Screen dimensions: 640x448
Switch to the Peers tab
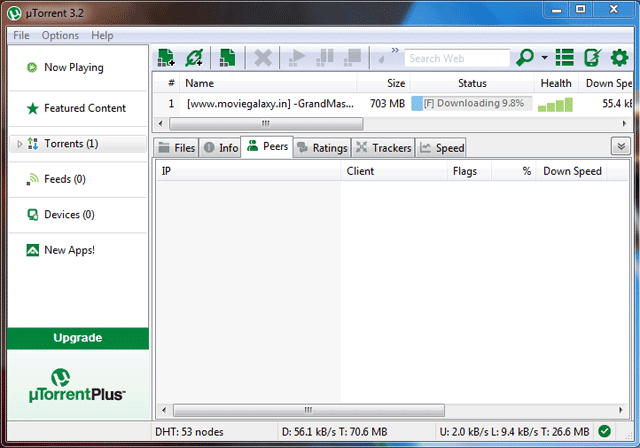267,146
